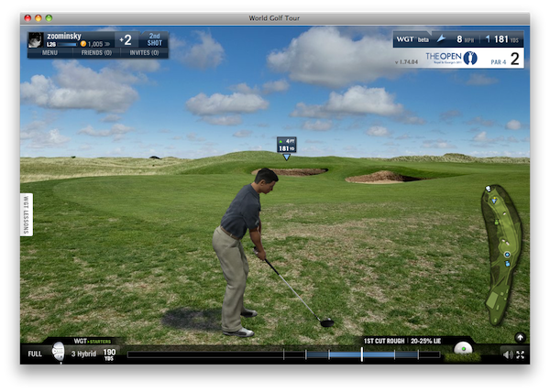This screenshot has width=550, height=392.
Task: Open the MENU in the player panel
Action: 49,53
